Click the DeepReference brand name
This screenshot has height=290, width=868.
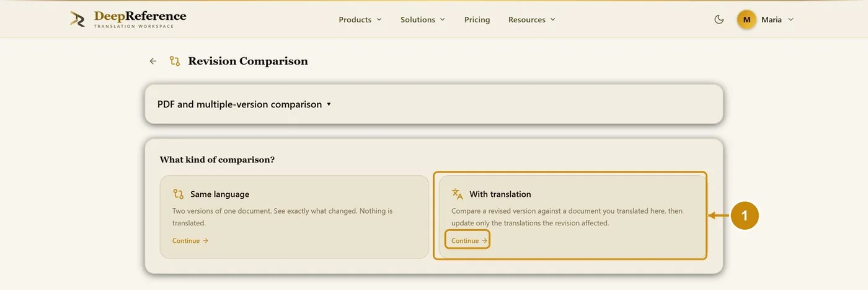click(140, 16)
